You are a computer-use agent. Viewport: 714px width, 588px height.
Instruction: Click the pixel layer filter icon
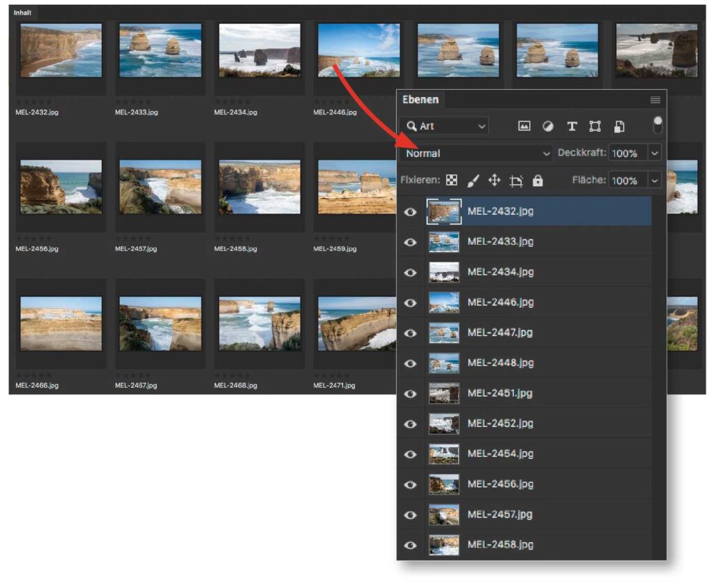(524, 126)
